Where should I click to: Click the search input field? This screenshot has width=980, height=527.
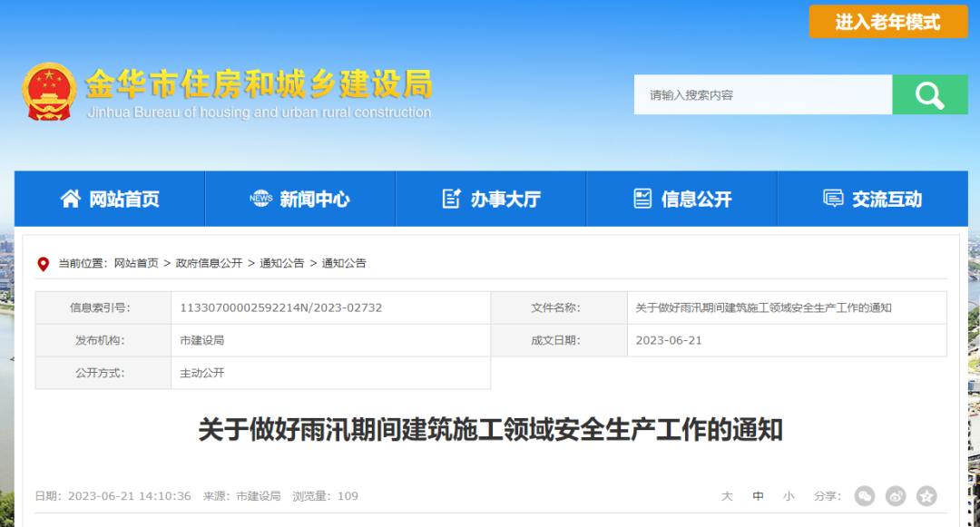[x=762, y=94]
